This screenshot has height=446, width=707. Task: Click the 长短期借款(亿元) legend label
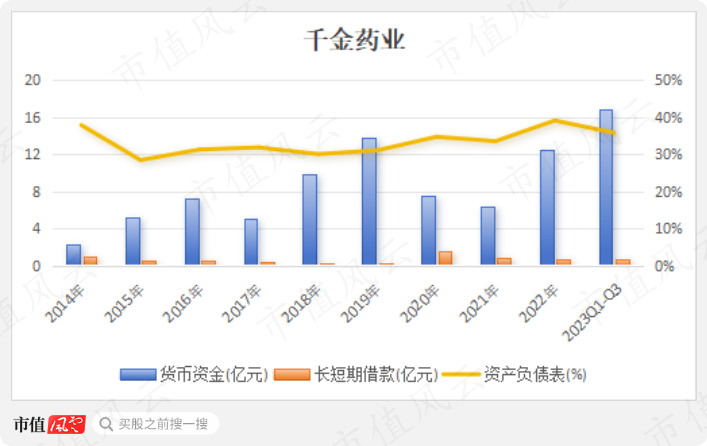[x=376, y=375]
